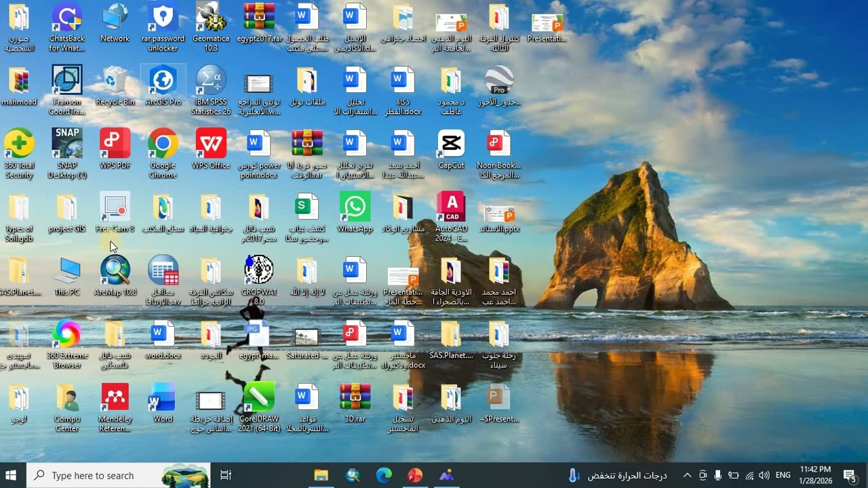The height and width of the screenshot is (488, 868).
Task: Launch Mendeley Reference Manager
Action: click(115, 407)
